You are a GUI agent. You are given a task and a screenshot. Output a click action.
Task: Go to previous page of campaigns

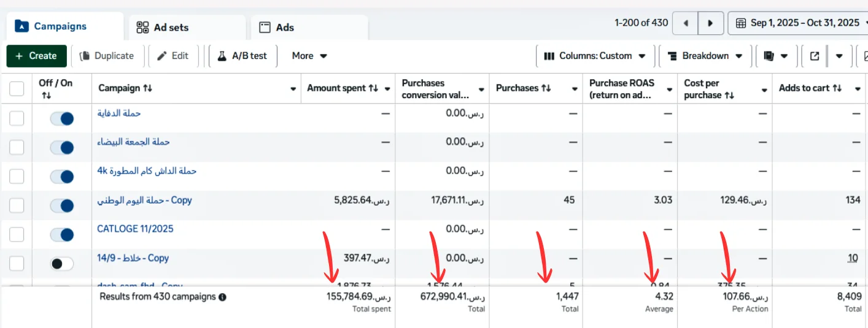pos(685,23)
